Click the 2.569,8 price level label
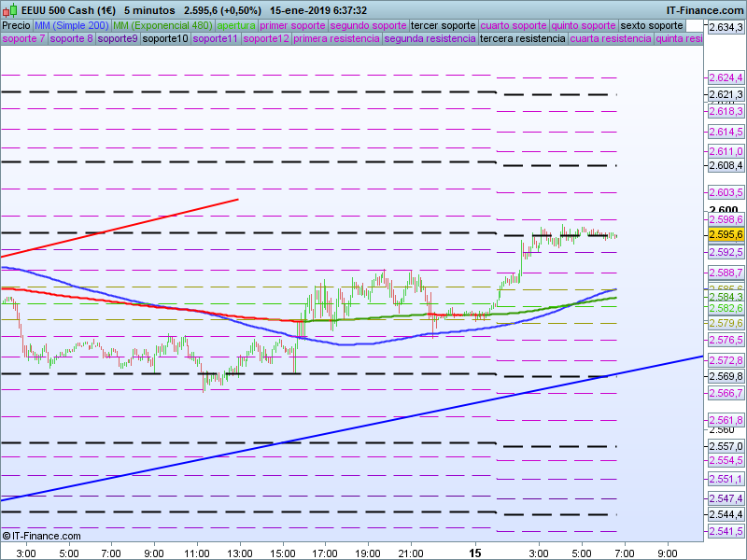747x560 pixels. (726, 376)
